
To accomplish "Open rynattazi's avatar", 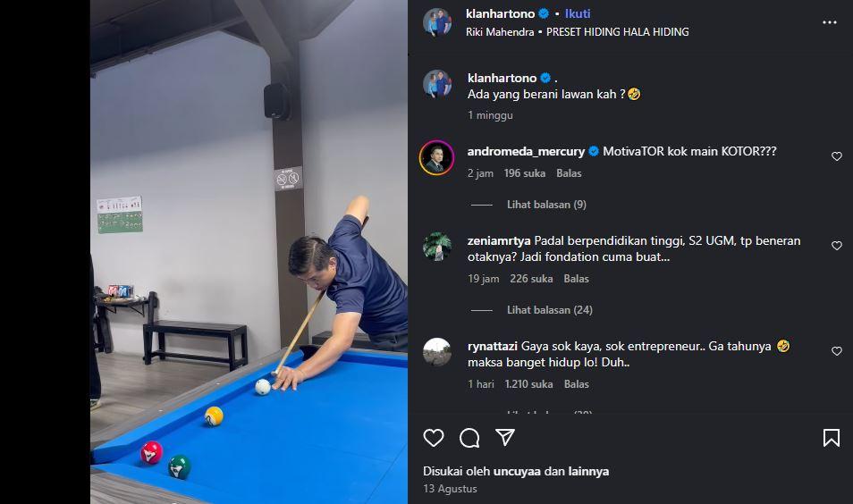I will (437, 352).
